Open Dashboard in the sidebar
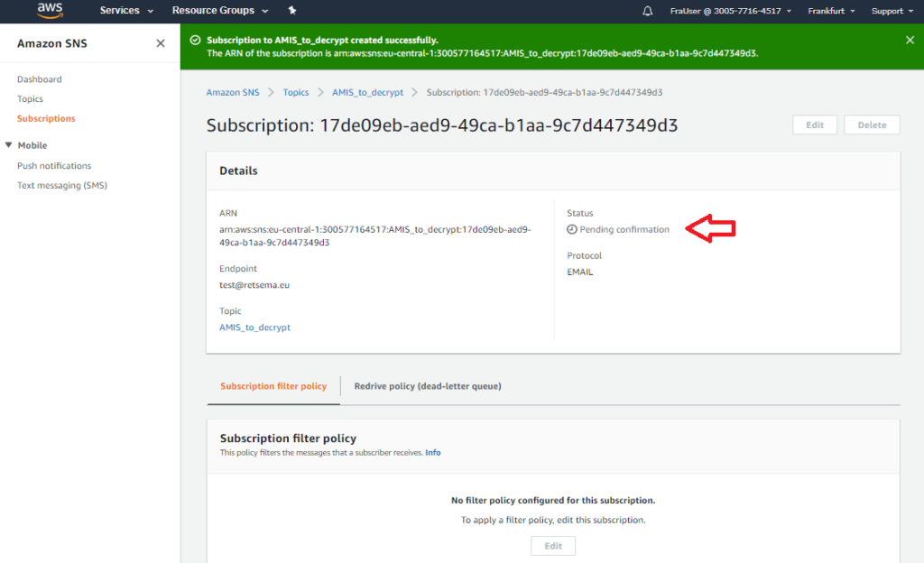The width and height of the screenshot is (924, 563). pyautogui.click(x=40, y=79)
